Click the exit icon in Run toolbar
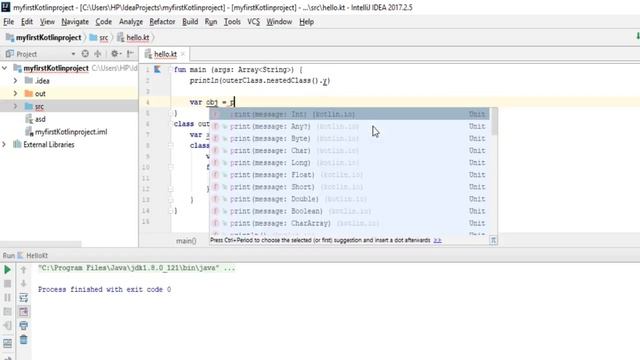640x360 pixels. pyautogui.click(x=7, y=326)
